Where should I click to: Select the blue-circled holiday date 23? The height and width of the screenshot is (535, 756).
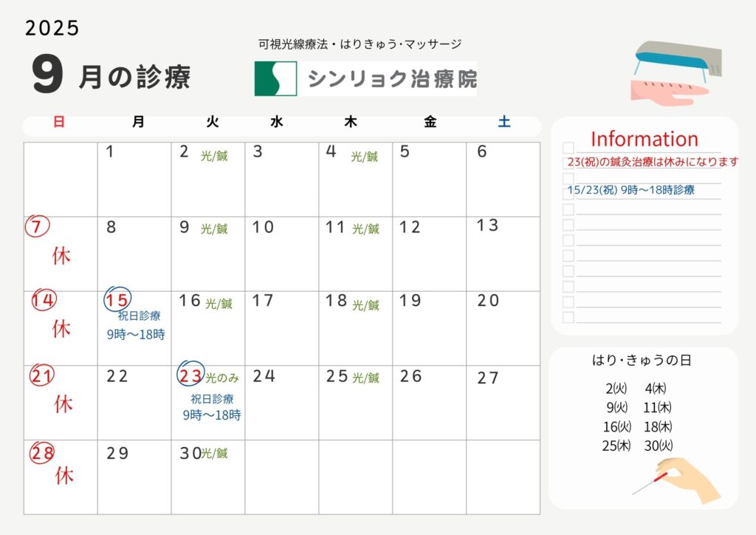(190, 376)
